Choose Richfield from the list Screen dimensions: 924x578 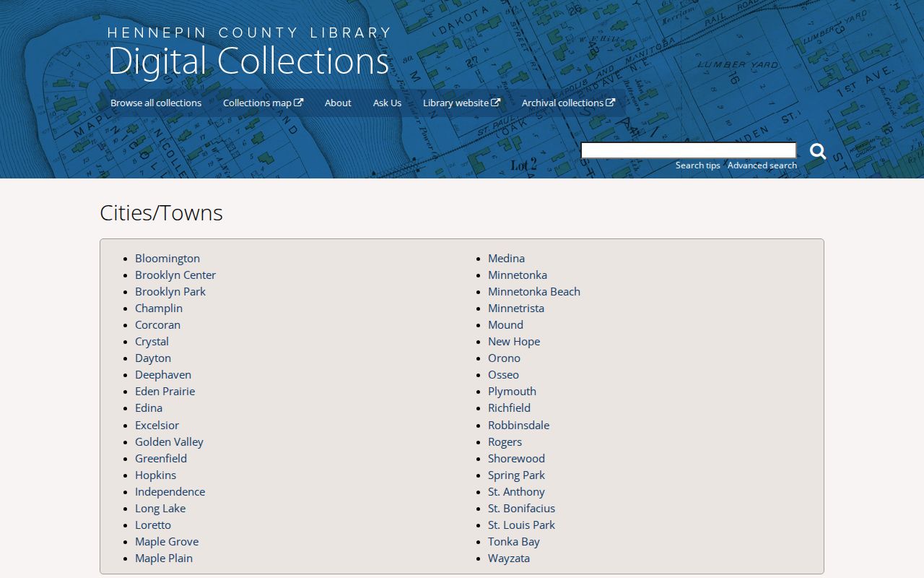[x=509, y=407]
